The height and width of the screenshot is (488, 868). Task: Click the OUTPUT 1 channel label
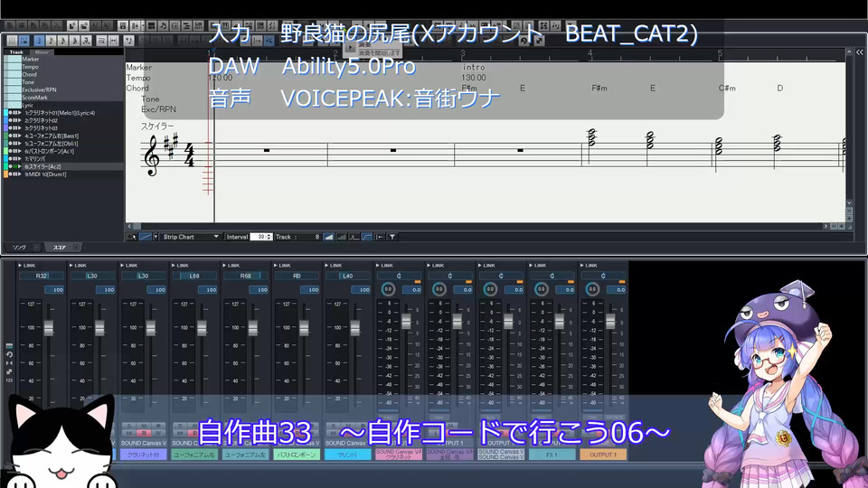pos(603,455)
